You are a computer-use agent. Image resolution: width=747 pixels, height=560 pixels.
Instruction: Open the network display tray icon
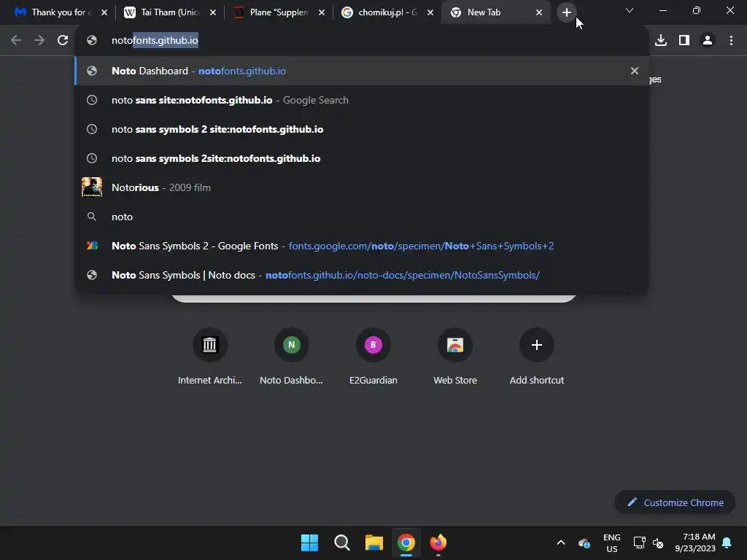(x=639, y=542)
